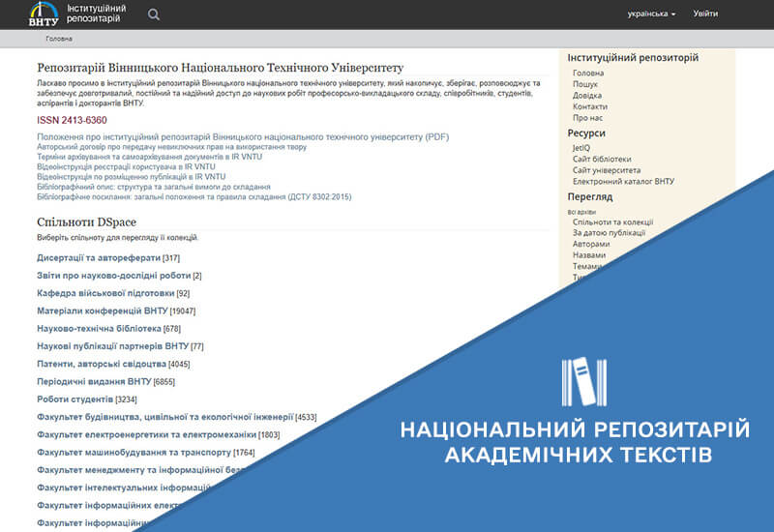774x532 pixels.
Task: Open Дисертації та автореферати community
Action: pyautogui.click(x=99, y=257)
